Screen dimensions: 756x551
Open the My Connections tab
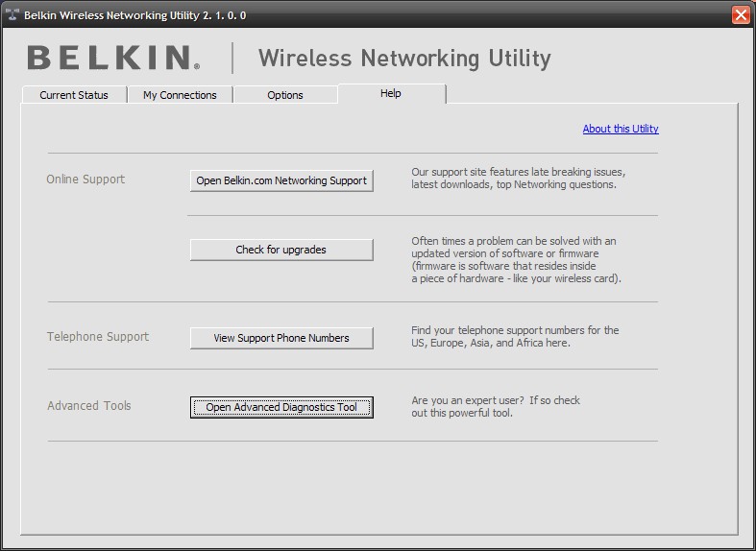[x=180, y=95]
